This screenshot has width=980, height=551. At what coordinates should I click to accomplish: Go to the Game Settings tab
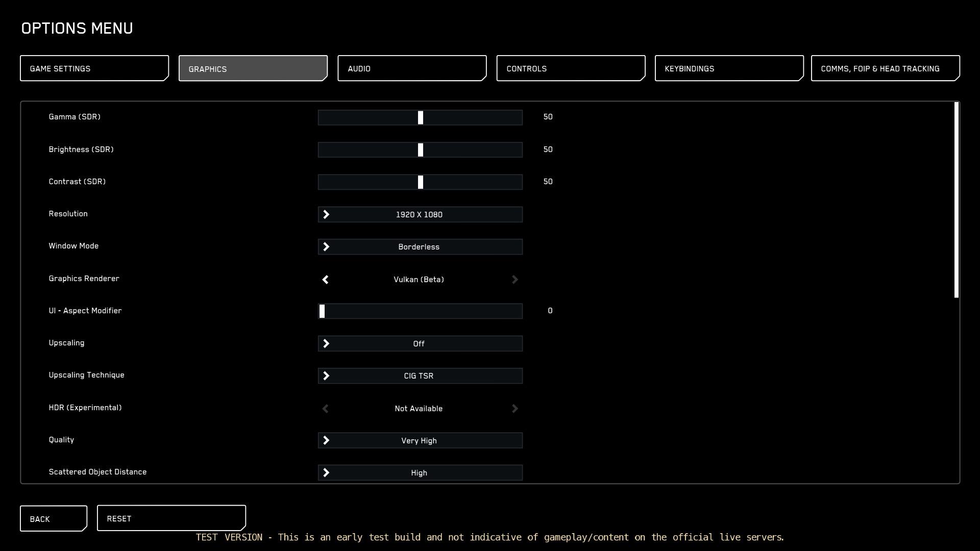[94, 68]
